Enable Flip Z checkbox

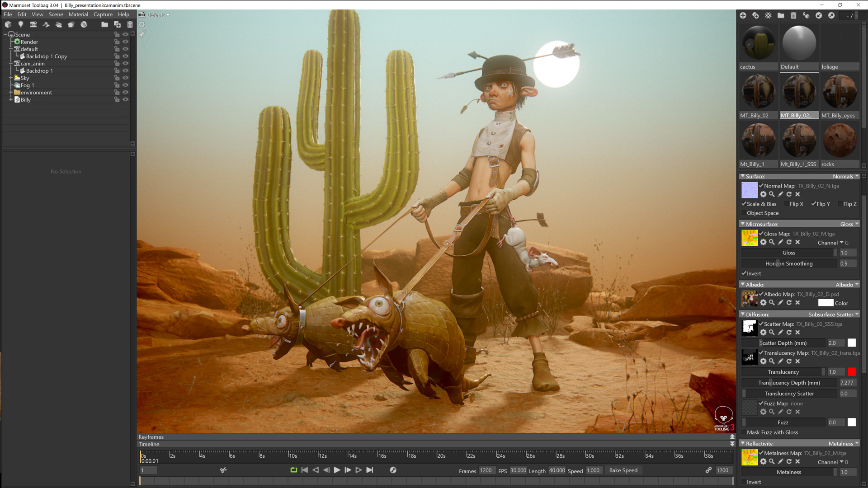tap(840, 204)
